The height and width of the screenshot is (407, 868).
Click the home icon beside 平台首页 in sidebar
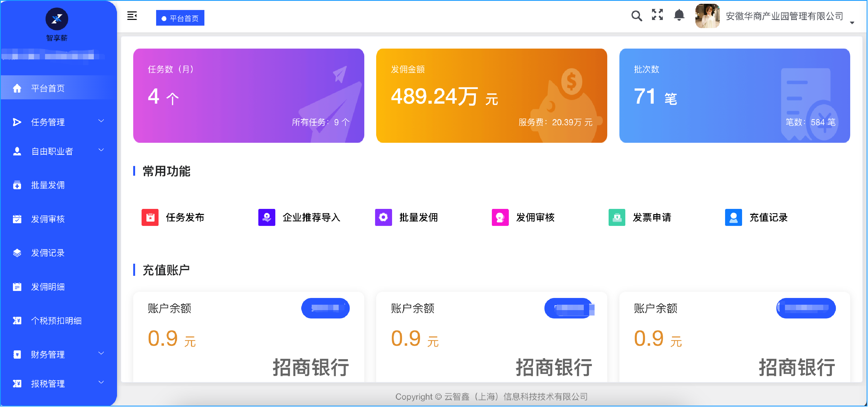[17, 88]
